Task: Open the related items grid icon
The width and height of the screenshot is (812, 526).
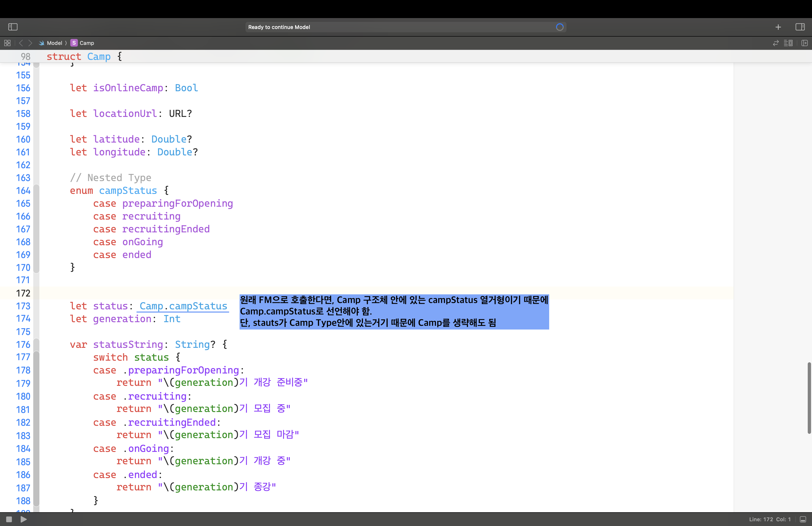Action: [7, 43]
